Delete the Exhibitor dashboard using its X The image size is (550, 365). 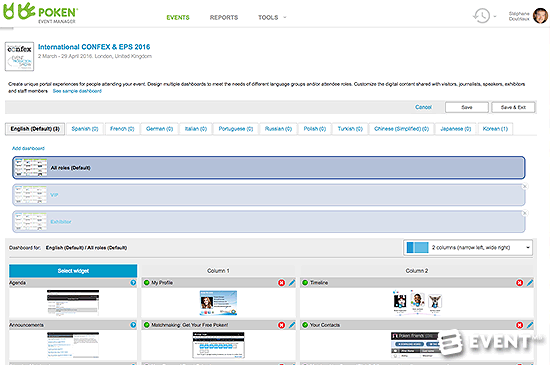point(525,213)
